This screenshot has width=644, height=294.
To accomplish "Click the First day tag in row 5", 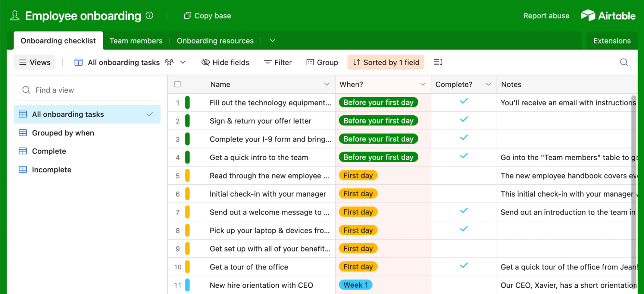I will click(x=358, y=175).
